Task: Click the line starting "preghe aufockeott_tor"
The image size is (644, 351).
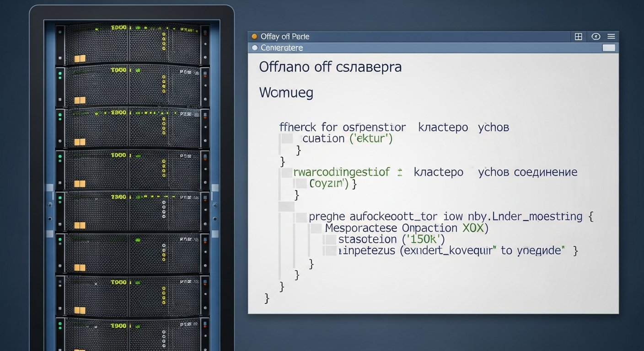Action: (451, 216)
